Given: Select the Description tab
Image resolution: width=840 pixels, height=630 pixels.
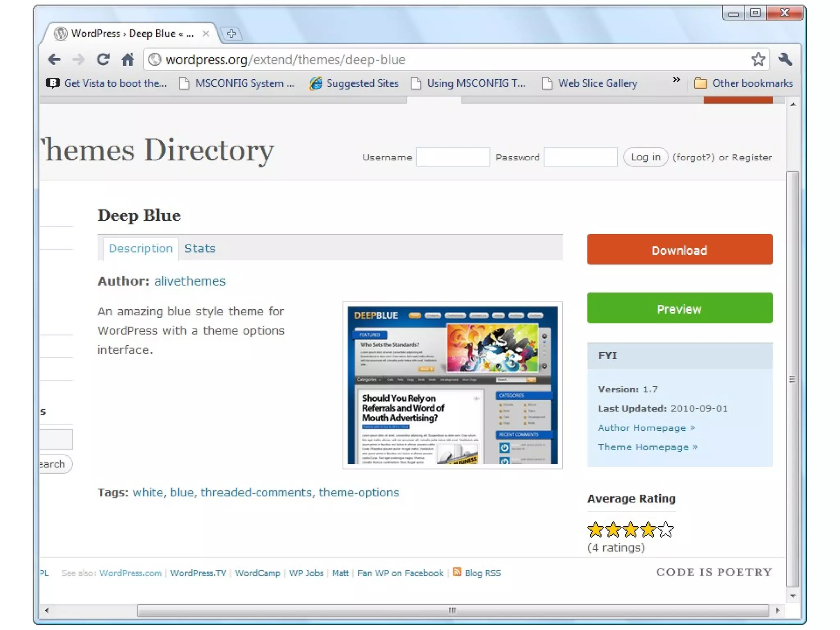Looking at the screenshot, I should [141, 249].
